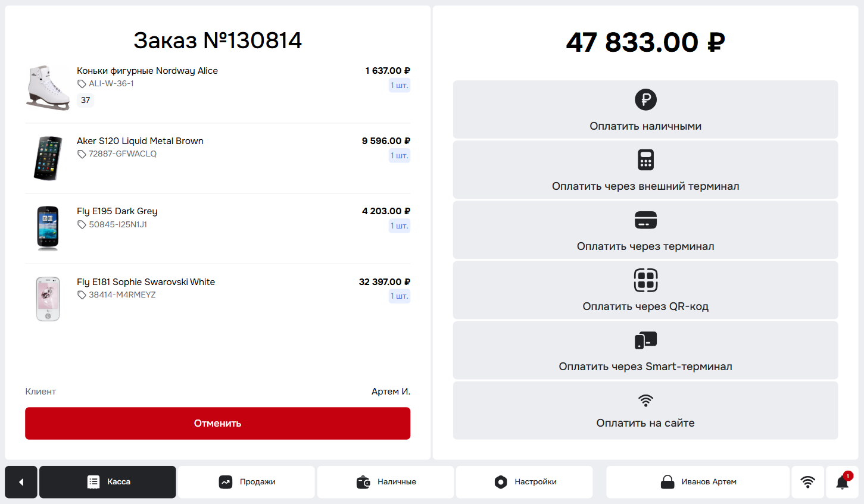This screenshot has width=864, height=504.
Task: Open the Продажи tab
Action: click(x=247, y=482)
